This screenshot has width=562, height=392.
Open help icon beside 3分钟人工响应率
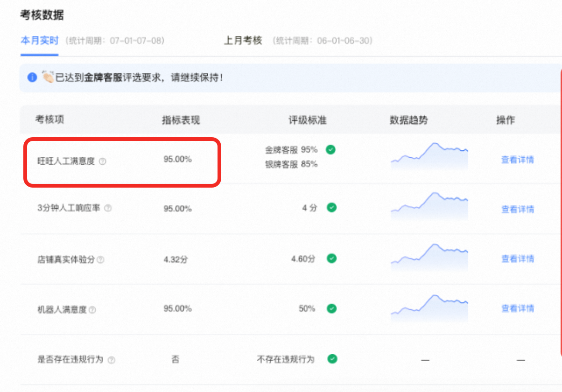pos(108,209)
